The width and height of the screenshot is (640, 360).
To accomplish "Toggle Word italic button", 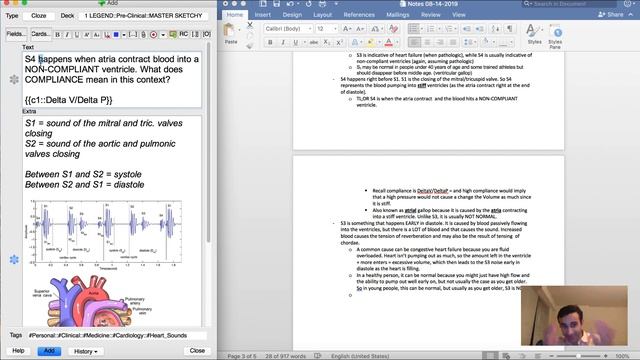I will tap(283, 42).
